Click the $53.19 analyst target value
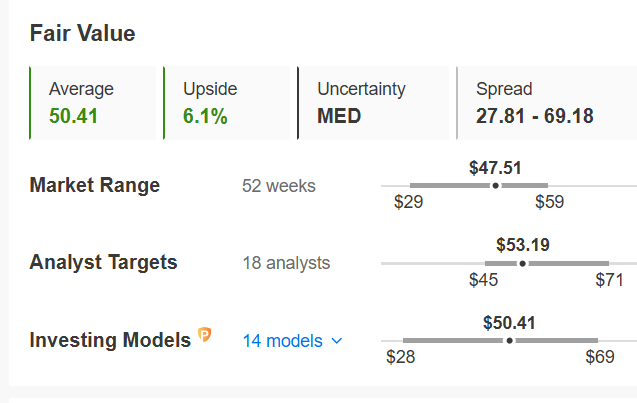The width and height of the screenshot is (637, 403). [x=523, y=245]
